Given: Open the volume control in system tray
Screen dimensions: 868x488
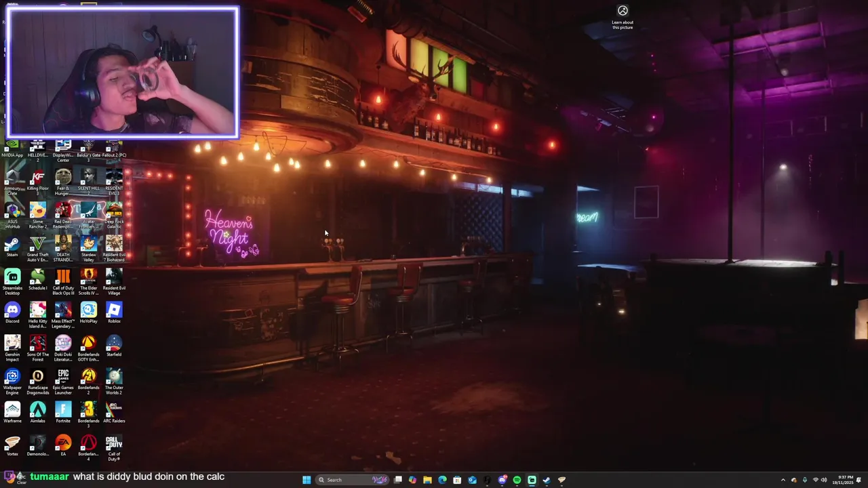Looking at the screenshot, I should point(824,480).
